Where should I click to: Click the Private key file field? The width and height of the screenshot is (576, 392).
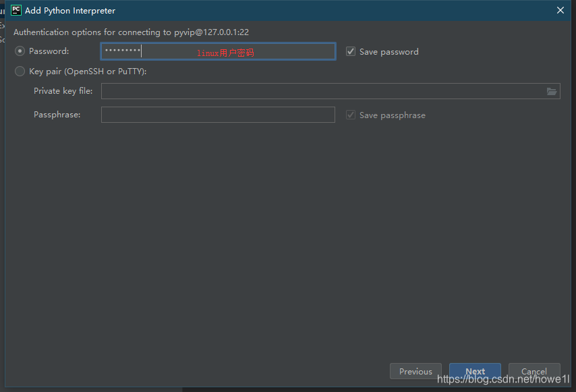click(x=330, y=91)
